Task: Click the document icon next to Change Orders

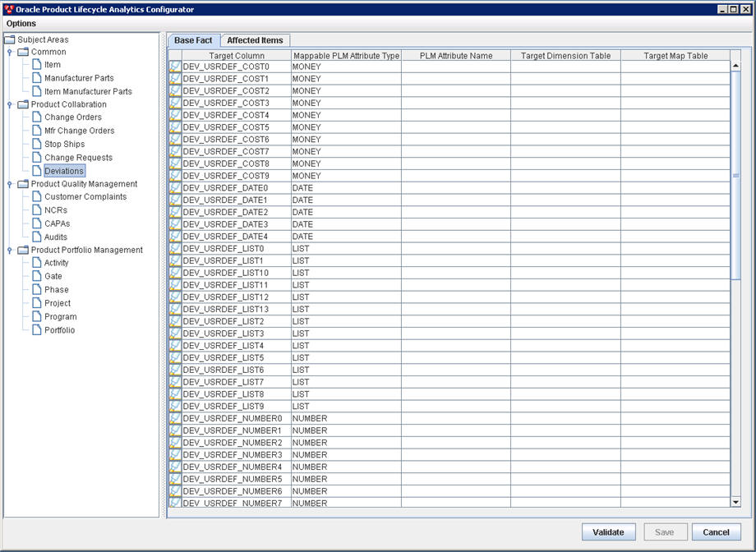Action: 37,117
